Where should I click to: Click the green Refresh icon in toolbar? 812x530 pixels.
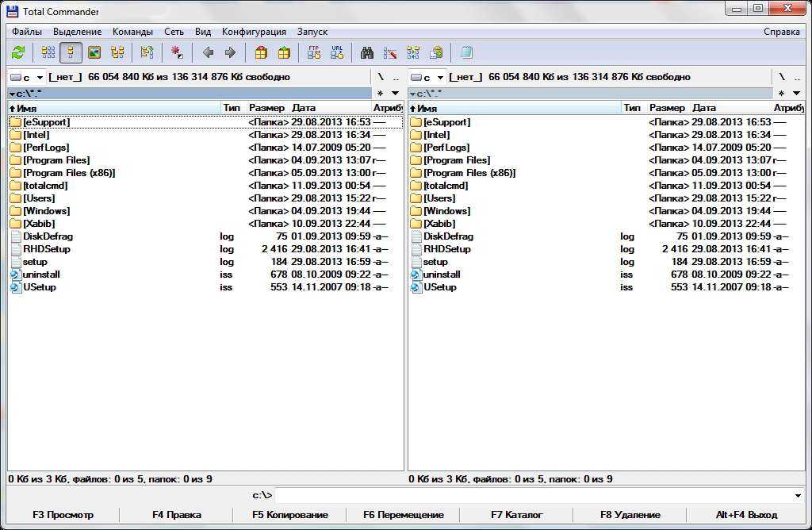click(18, 53)
